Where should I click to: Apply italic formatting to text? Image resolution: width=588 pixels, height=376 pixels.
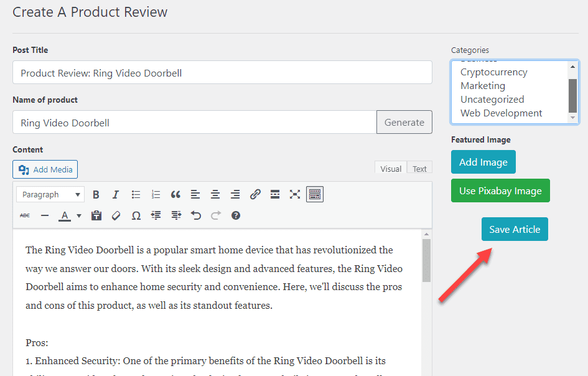coord(116,194)
